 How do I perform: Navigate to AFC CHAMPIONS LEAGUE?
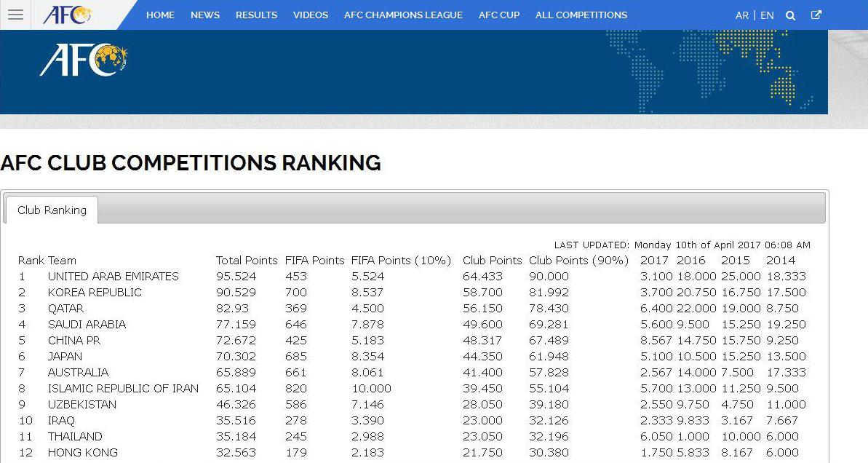[x=403, y=15]
